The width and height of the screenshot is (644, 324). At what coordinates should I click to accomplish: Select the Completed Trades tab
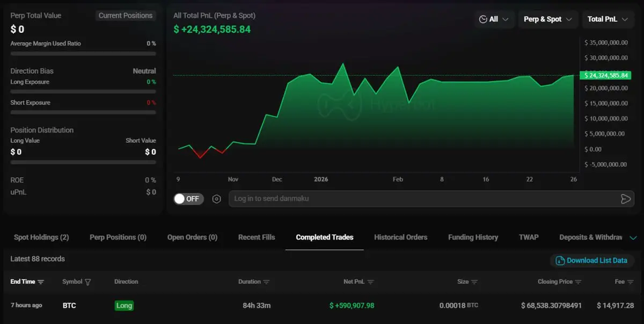pyautogui.click(x=325, y=237)
